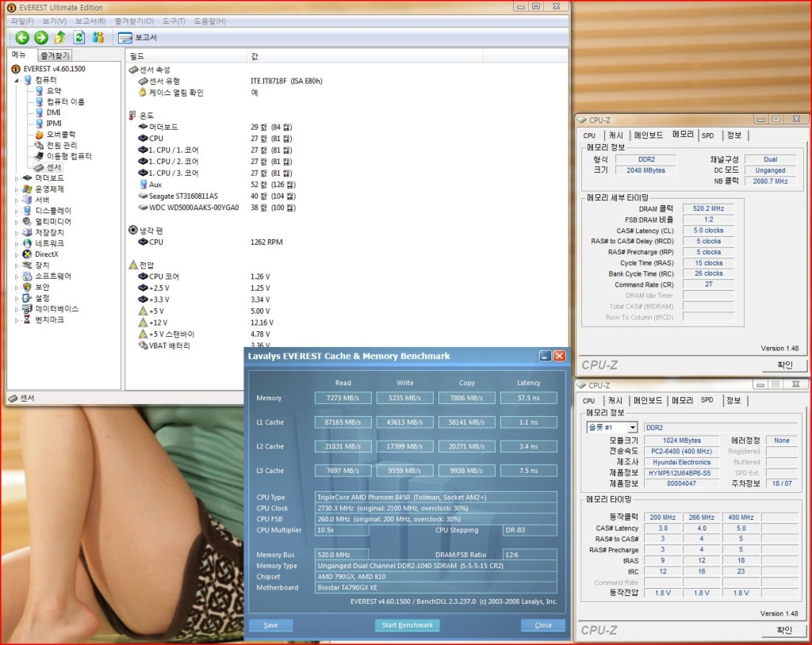Expand the DirectX tree node
Screen dimensions: 812x645
click(17, 254)
